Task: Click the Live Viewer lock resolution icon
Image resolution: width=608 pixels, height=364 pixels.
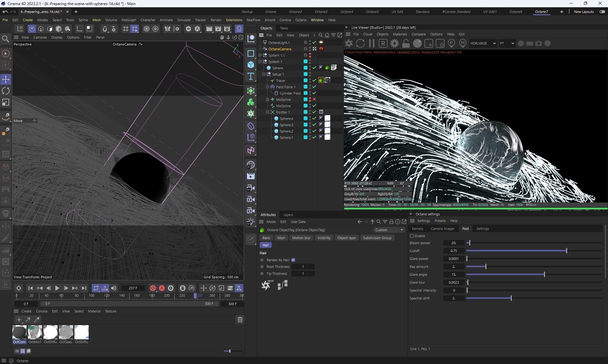Action: 406,43
